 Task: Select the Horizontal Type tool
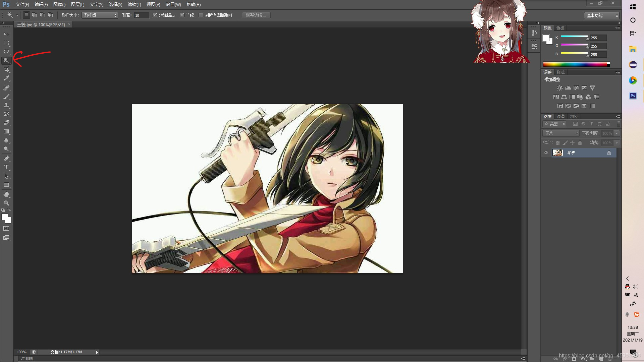click(x=6, y=167)
